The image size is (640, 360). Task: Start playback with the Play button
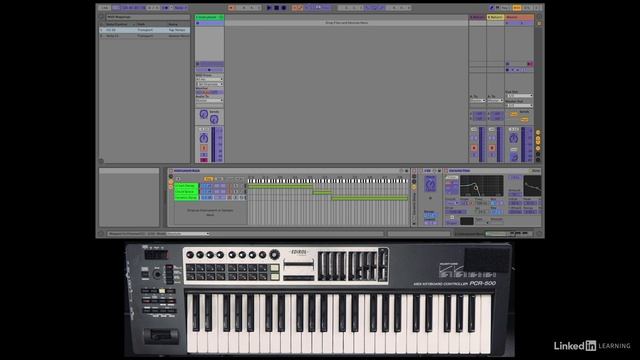click(x=269, y=8)
